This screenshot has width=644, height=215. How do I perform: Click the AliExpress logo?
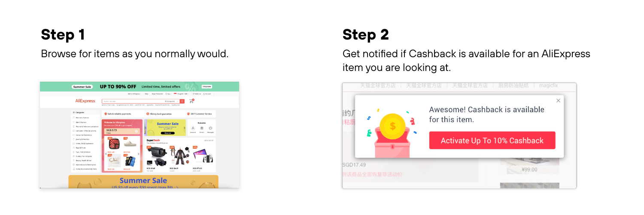coord(85,101)
